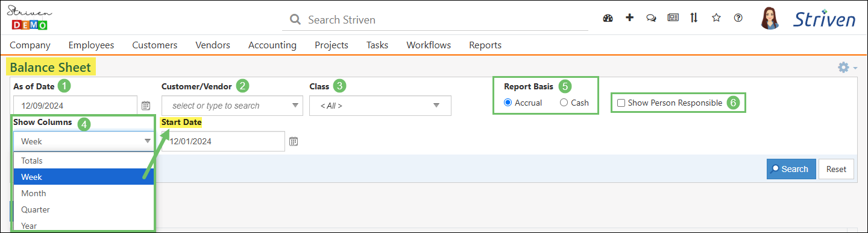Select the Cash report basis
868x233 pixels.
(x=564, y=103)
